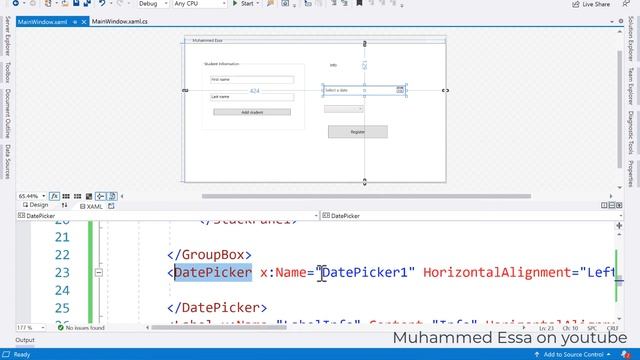Screen dimensions: 640x360
Task: Open the Output panel tab
Action: [x=25, y=340]
